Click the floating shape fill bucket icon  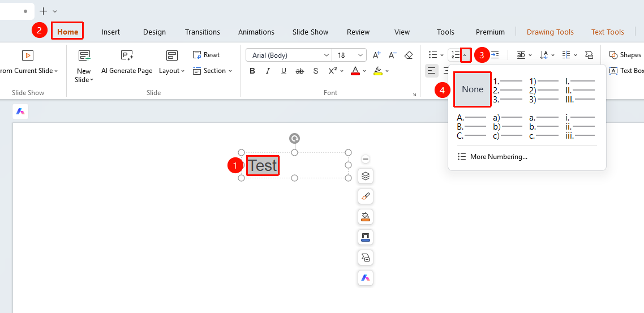pyautogui.click(x=366, y=216)
